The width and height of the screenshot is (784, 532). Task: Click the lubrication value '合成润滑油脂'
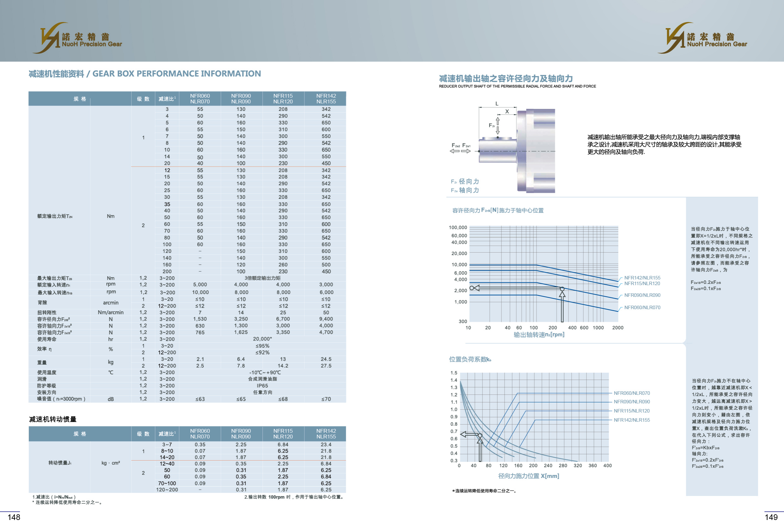(262, 379)
